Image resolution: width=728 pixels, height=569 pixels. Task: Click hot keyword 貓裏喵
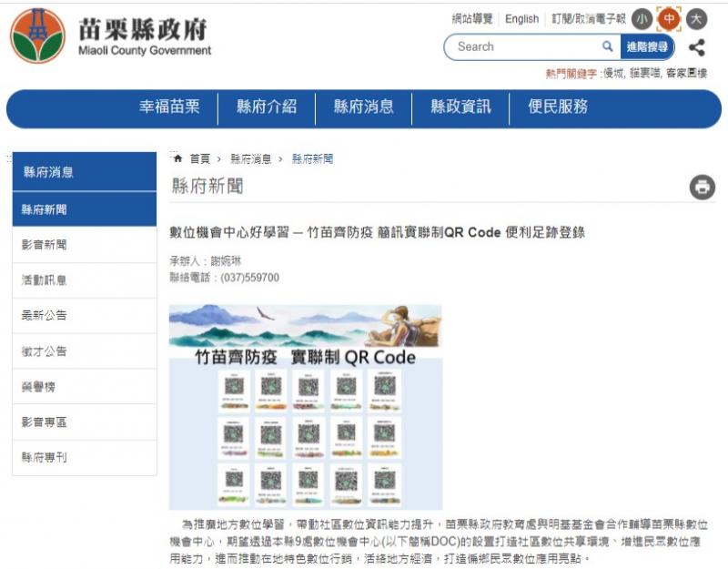click(645, 73)
